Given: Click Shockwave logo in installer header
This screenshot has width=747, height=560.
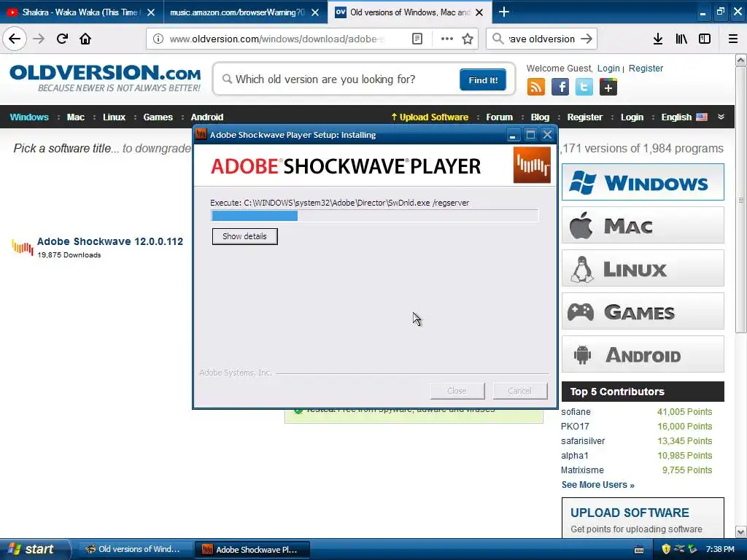Looking at the screenshot, I should (x=532, y=166).
